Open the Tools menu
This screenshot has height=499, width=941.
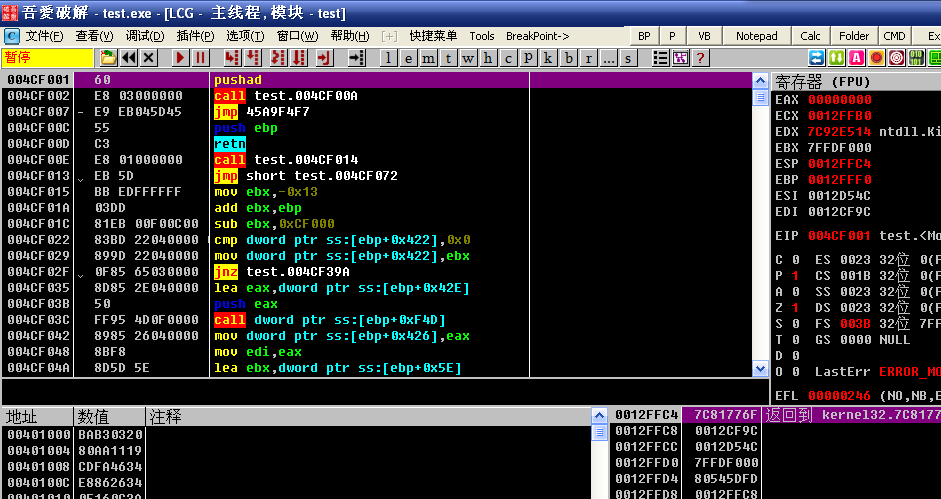[482, 36]
